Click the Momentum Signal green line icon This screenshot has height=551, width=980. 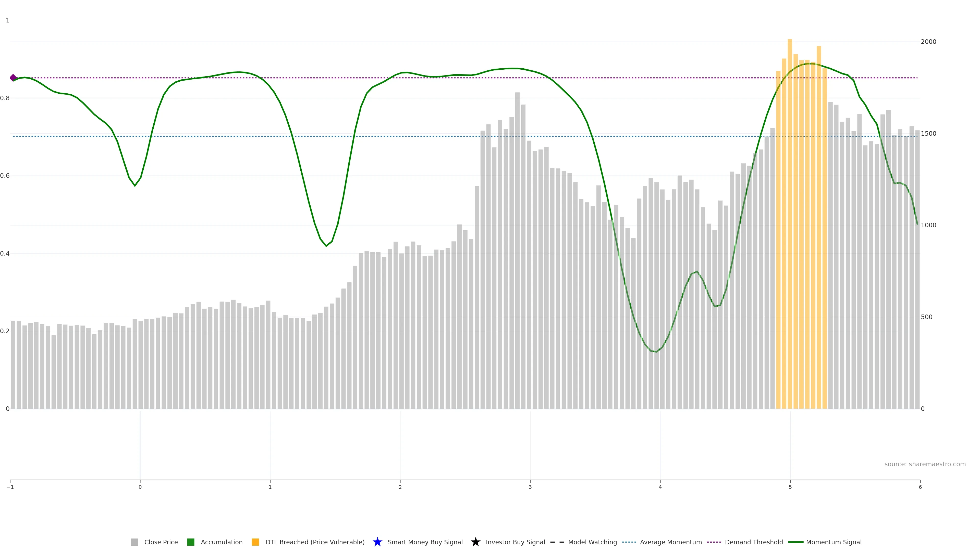795,542
